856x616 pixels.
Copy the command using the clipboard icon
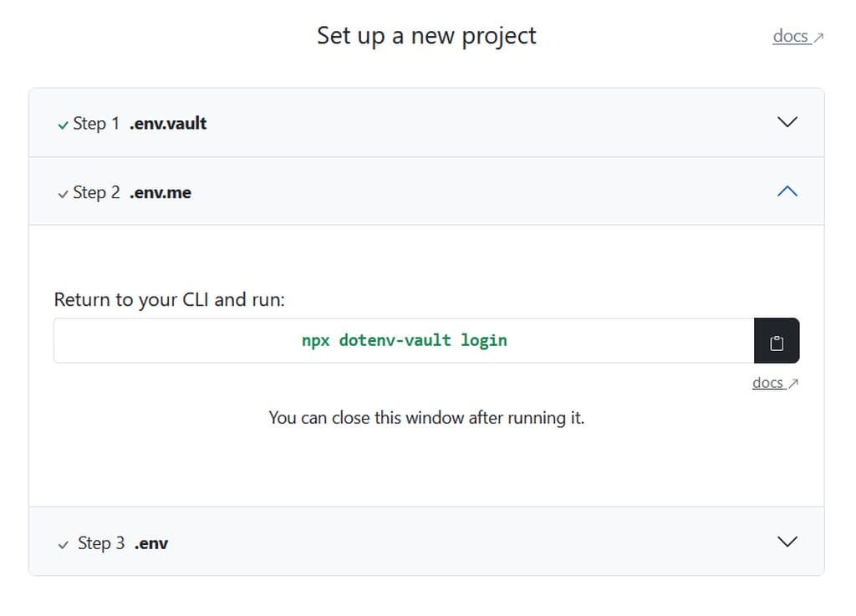(x=777, y=340)
